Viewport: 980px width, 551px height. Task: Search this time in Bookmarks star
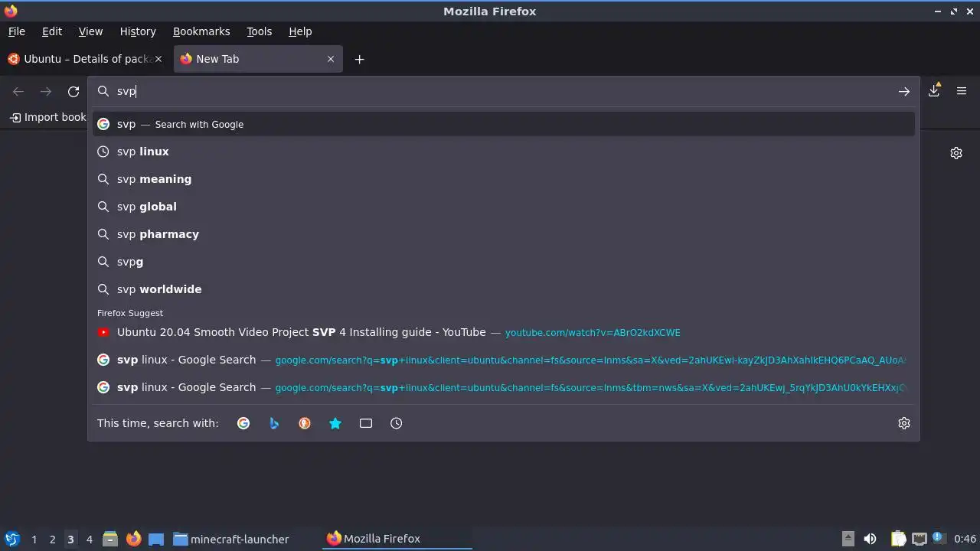click(x=335, y=423)
